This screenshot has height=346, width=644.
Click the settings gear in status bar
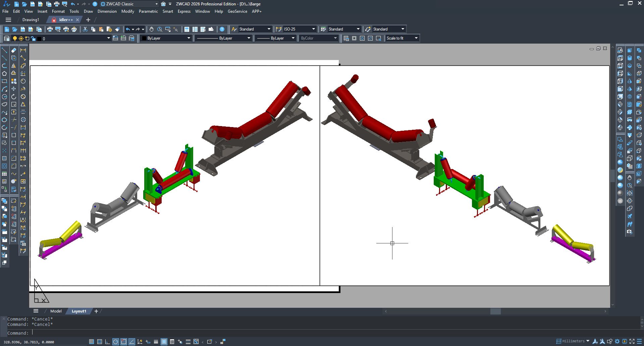[617, 341]
